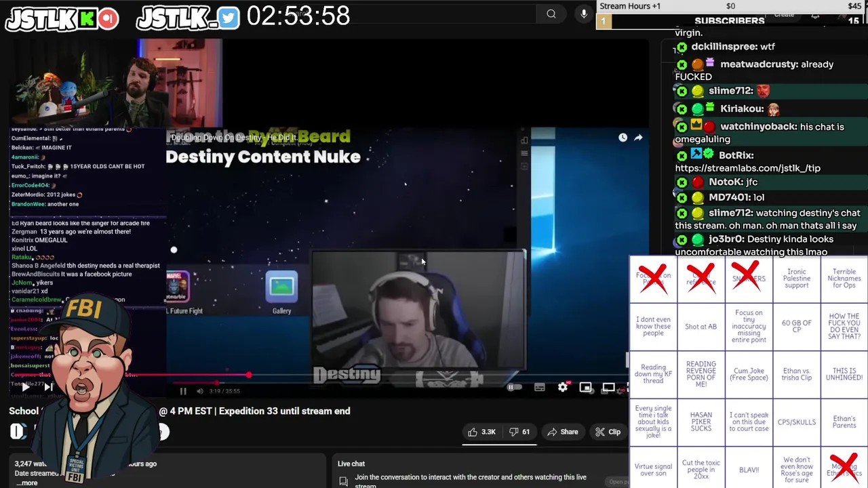Click chat username jo3br0
Screen dimensions: 868x488
coord(726,239)
